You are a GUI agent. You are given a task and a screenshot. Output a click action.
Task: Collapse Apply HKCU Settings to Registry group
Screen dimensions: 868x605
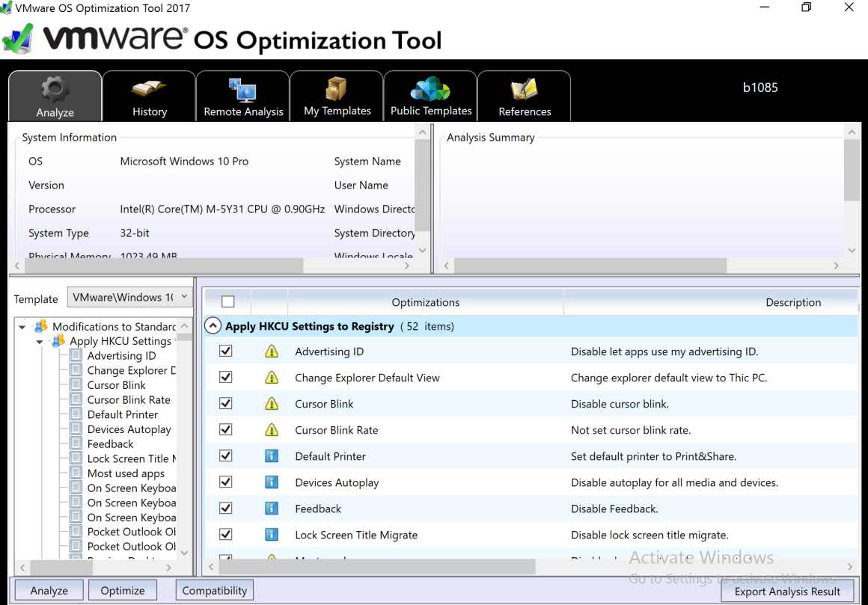tap(213, 326)
